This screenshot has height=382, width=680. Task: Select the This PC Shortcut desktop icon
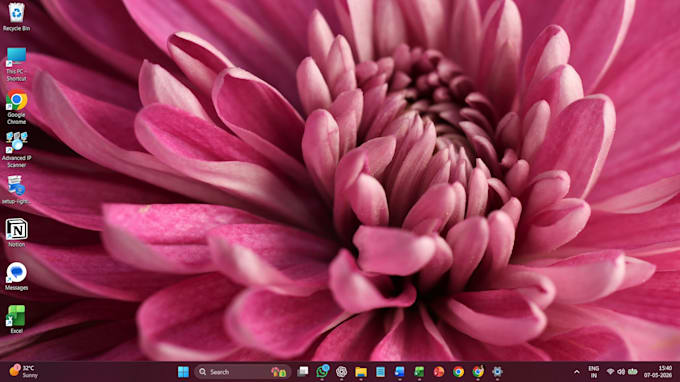click(x=16, y=64)
